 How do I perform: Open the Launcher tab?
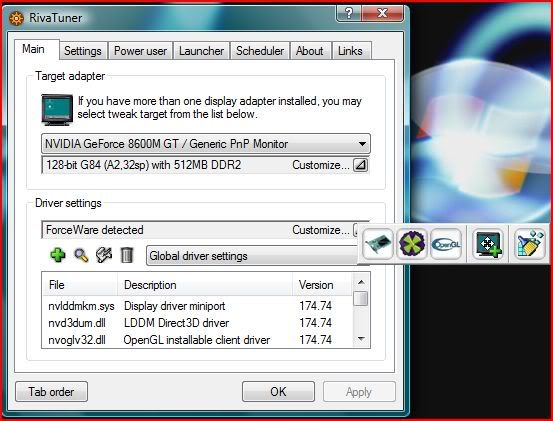click(201, 51)
